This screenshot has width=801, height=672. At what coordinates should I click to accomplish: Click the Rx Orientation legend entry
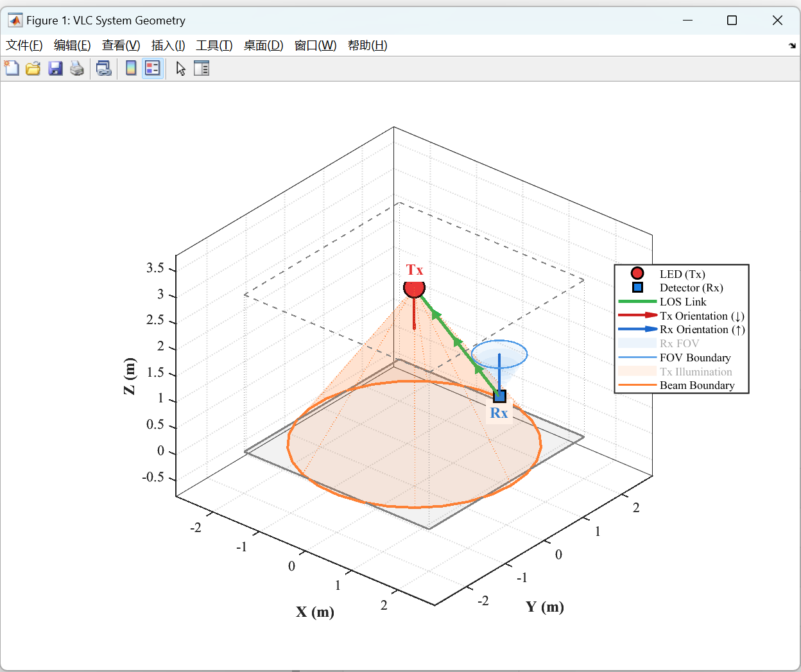pyautogui.click(x=702, y=329)
